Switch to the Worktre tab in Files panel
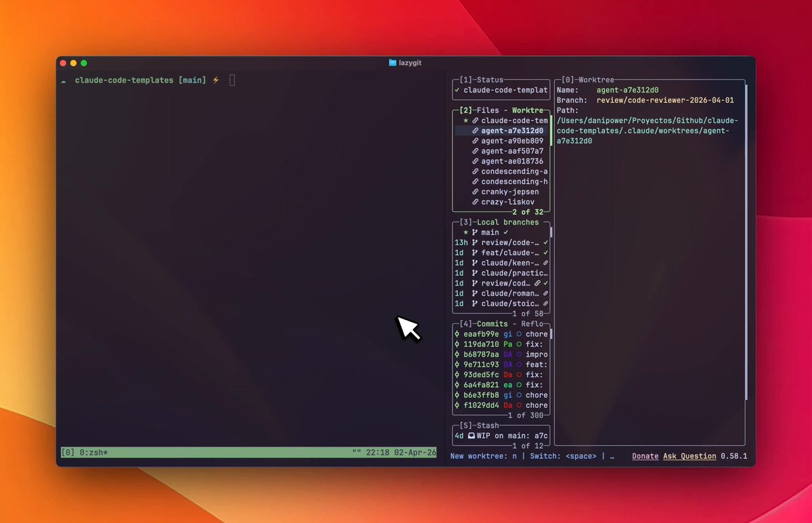The image size is (812, 523). tap(527, 110)
